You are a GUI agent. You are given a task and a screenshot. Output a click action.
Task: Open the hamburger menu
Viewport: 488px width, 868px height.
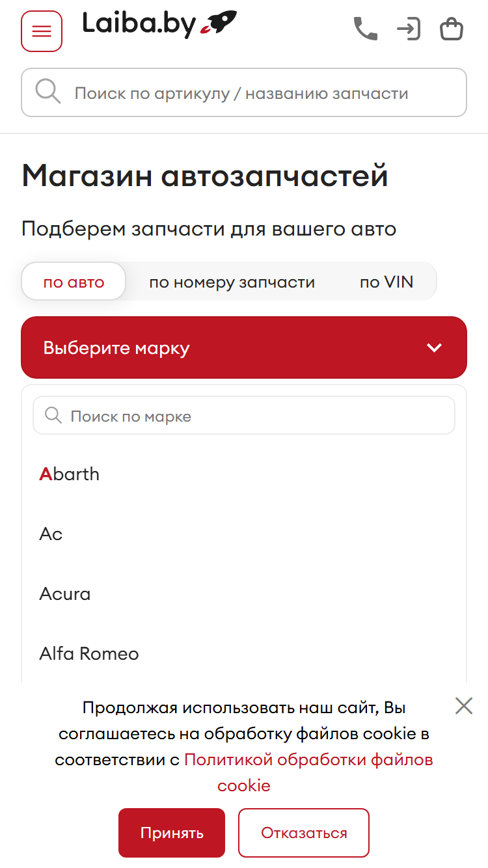point(42,31)
